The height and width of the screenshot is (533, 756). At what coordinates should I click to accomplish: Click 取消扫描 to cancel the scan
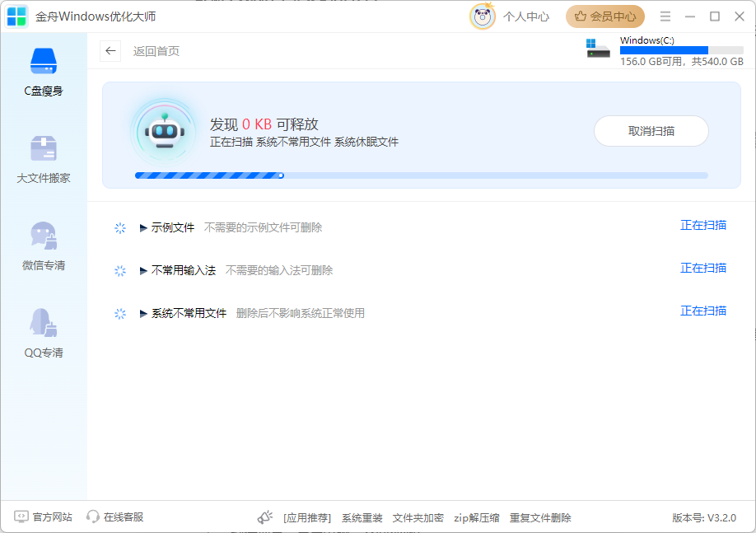pos(651,131)
